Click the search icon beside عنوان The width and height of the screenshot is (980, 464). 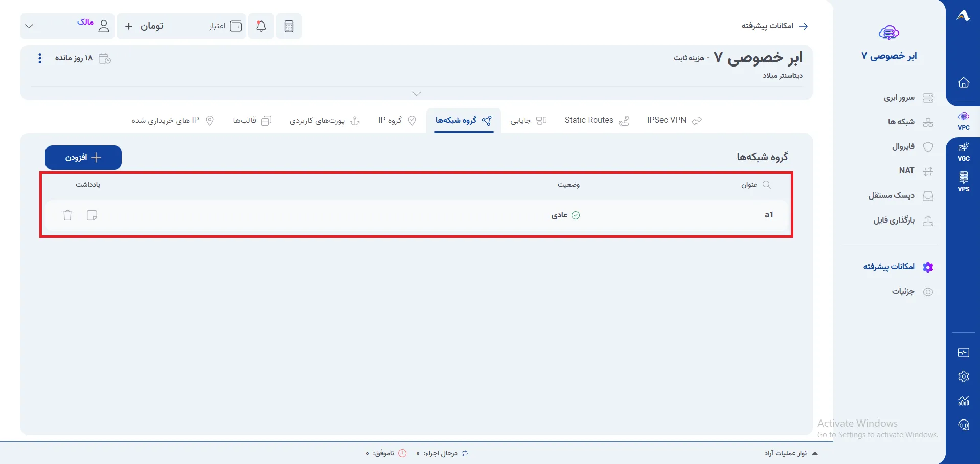pos(766,185)
